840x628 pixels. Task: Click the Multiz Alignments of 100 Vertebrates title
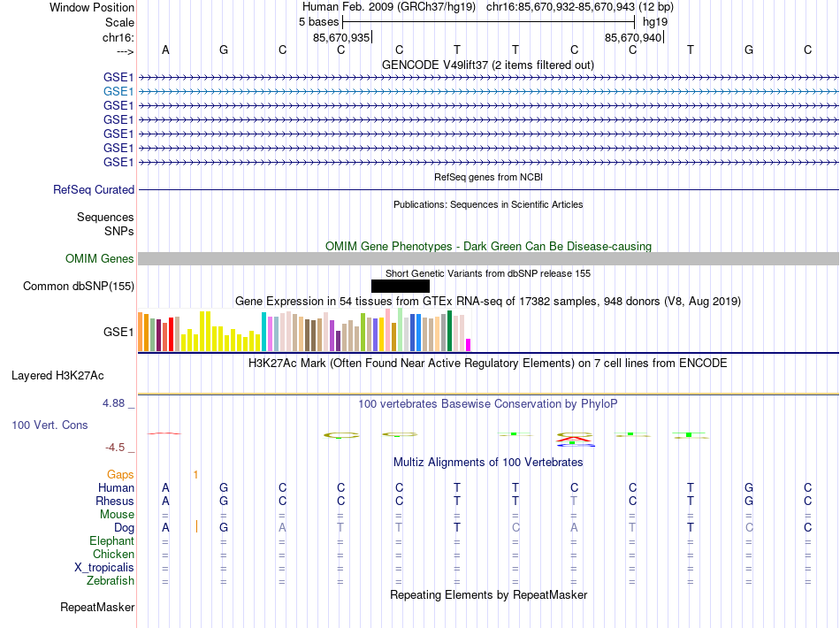pos(488,463)
